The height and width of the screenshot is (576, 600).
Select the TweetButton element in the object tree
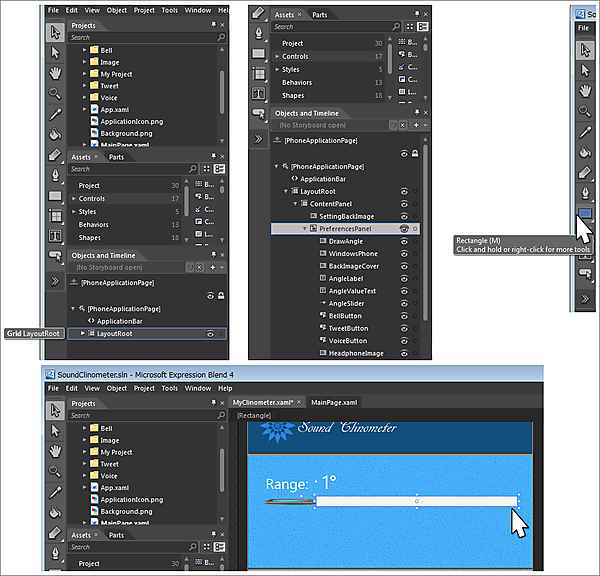[348, 328]
